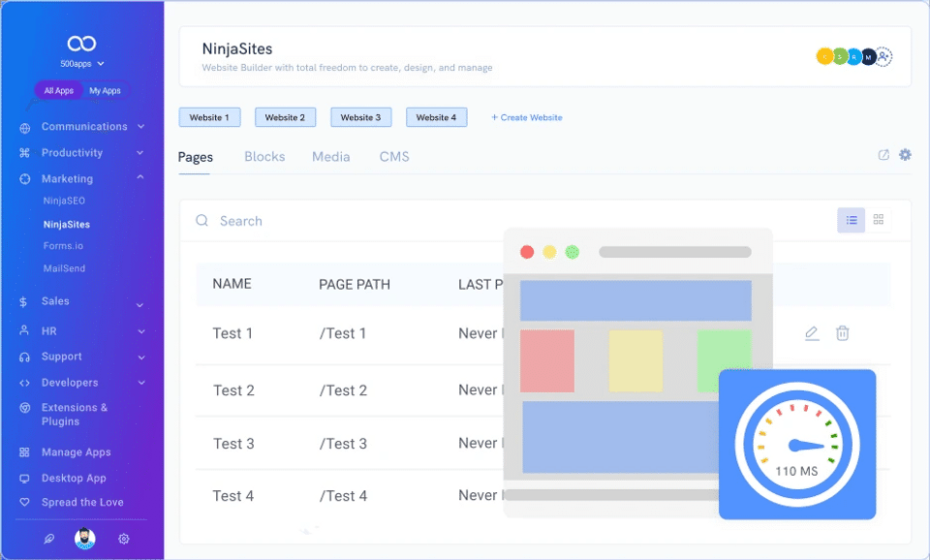
Task: Open Manage Apps
Action: click(76, 452)
